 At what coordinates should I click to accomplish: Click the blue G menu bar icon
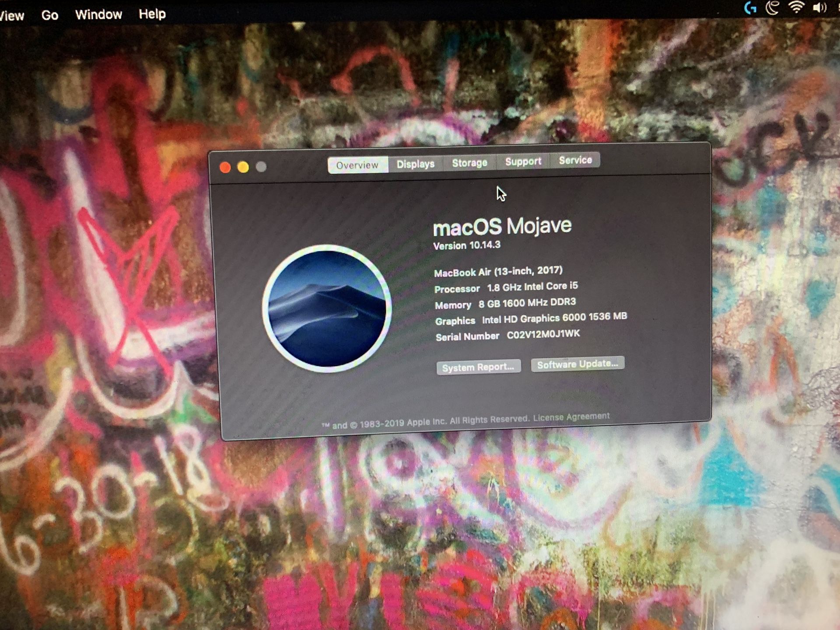pos(750,8)
